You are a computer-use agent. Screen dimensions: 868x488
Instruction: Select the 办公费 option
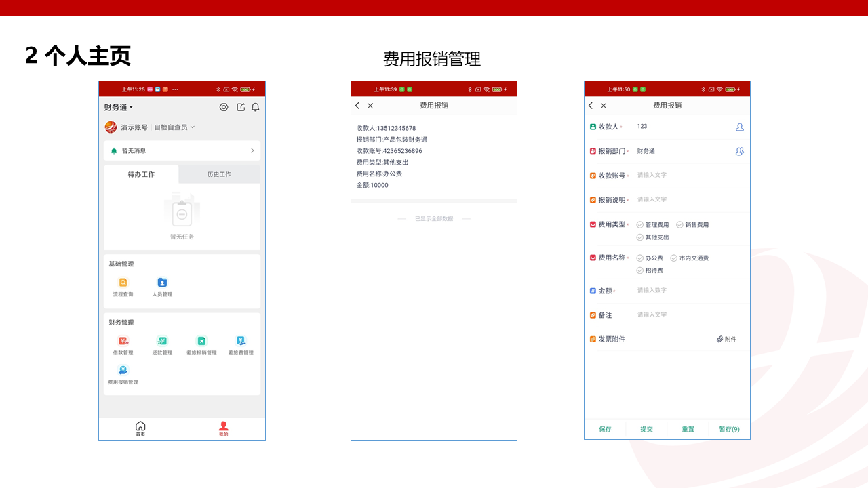coord(650,258)
